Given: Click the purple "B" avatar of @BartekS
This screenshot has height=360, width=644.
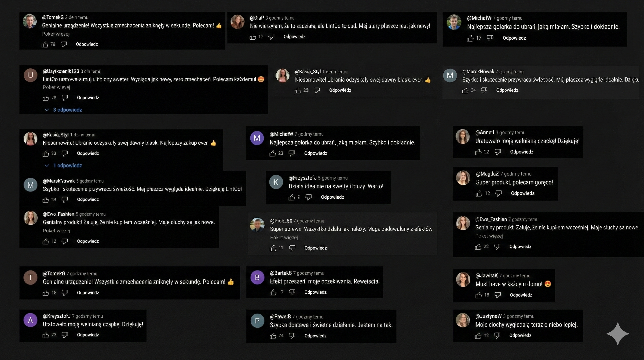Looking at the screenshot, I should coord(257,277).
